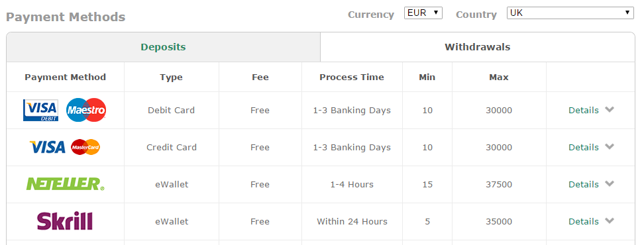
Task: Select the Deposits tab
Action: (x=163, y=47)
